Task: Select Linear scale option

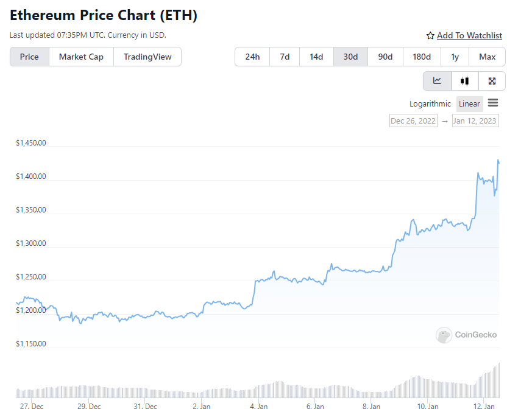Action: click(469, 104)
